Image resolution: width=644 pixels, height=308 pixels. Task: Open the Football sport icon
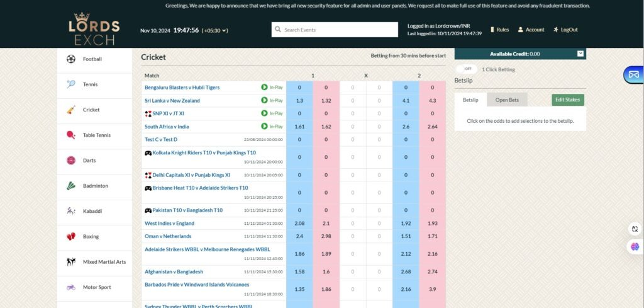click(x=71, y=59)
